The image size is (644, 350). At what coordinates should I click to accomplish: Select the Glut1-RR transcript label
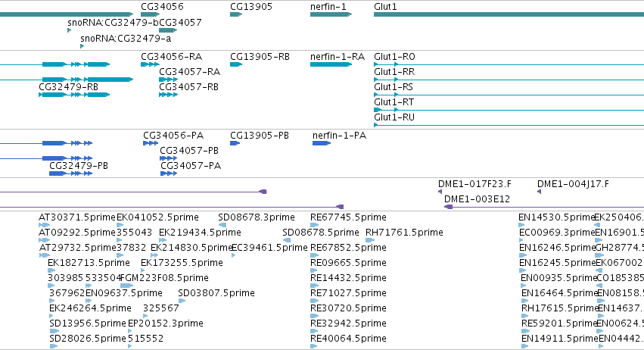(394, 71)
